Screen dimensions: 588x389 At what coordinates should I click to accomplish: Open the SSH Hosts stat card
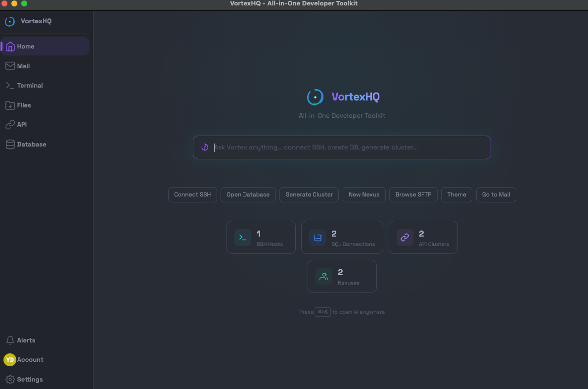(x=261, y=238)
